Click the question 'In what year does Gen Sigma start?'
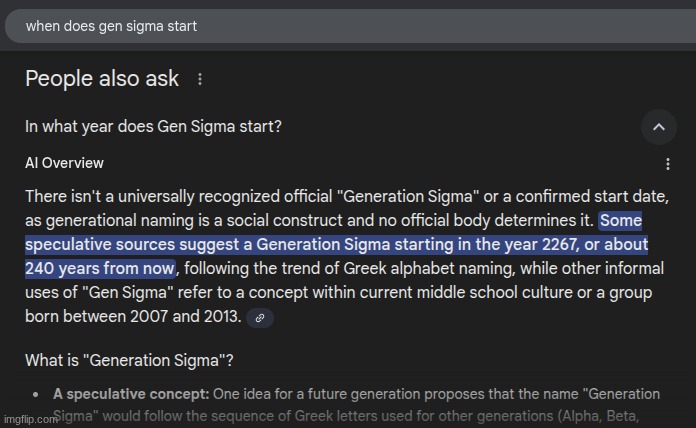Viewport: 696px width, 428px height. click(x=153, y=127)
